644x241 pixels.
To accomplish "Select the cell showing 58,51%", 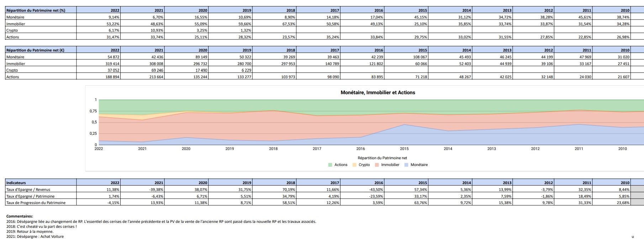I will (274, 203).
